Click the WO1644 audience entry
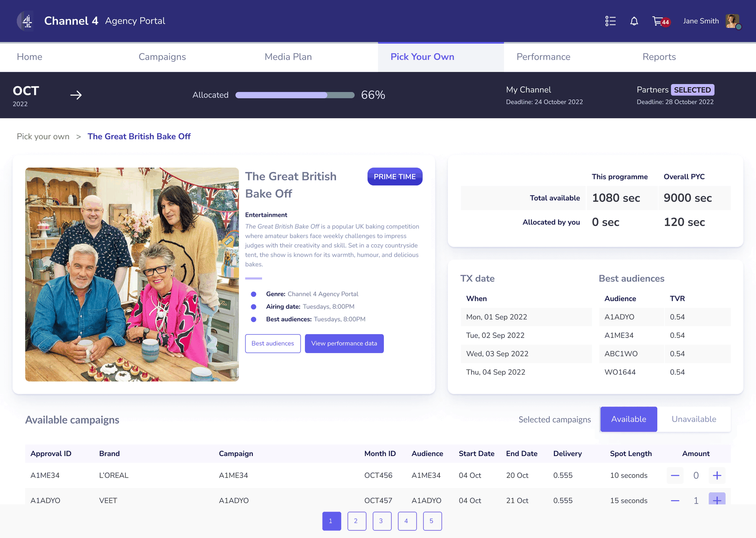The width and height of the screenshot is (756, 538). [x=620, y=372]
